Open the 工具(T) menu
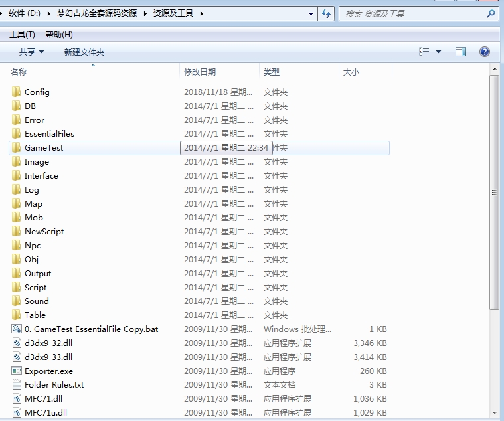Viewport: 504px width, 421px height. pos(22,35)
